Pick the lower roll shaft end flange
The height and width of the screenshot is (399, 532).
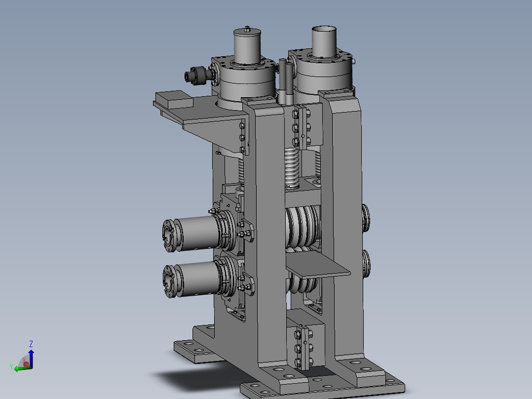[169, 281]
